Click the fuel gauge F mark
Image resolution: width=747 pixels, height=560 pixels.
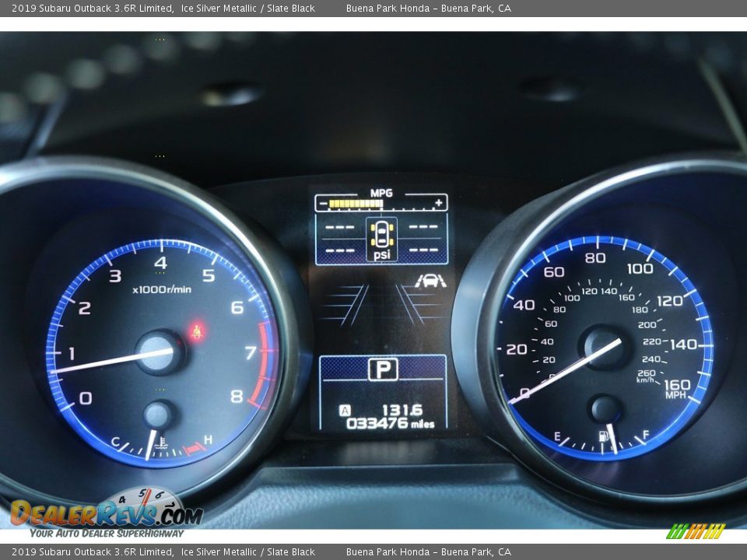click(646, 434)
